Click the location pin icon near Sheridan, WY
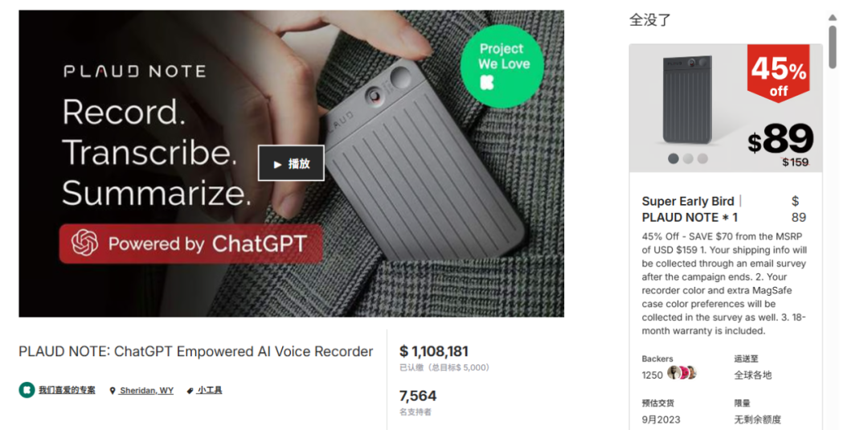868x430 pixels. (113, 391)
